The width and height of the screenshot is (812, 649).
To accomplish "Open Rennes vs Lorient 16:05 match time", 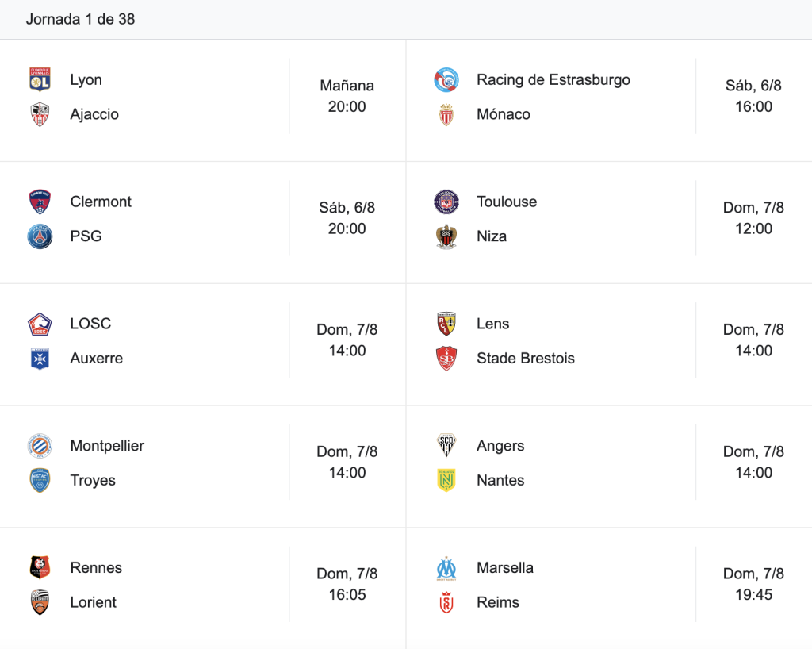I will point(347,584).
